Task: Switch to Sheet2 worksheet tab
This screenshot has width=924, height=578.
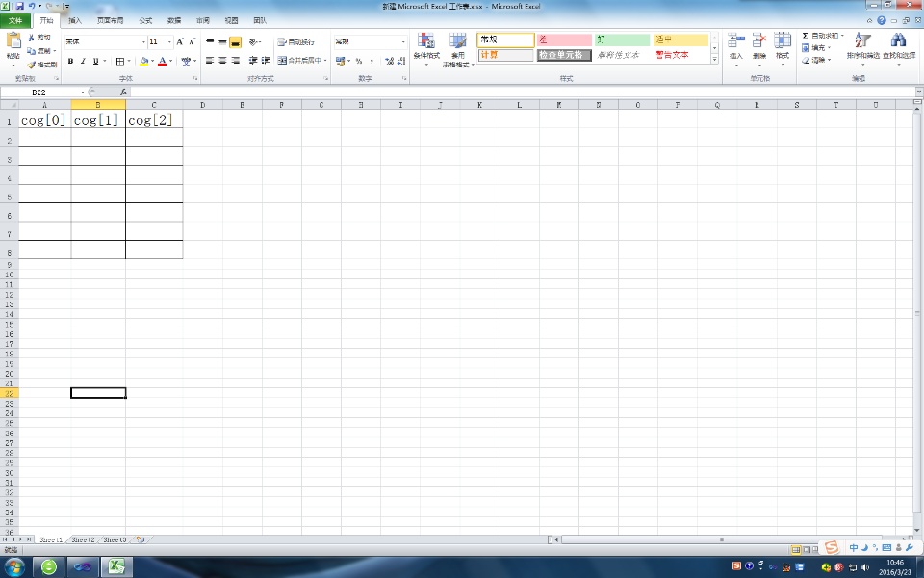Action: pyautogui.click(x=83, y=539)
